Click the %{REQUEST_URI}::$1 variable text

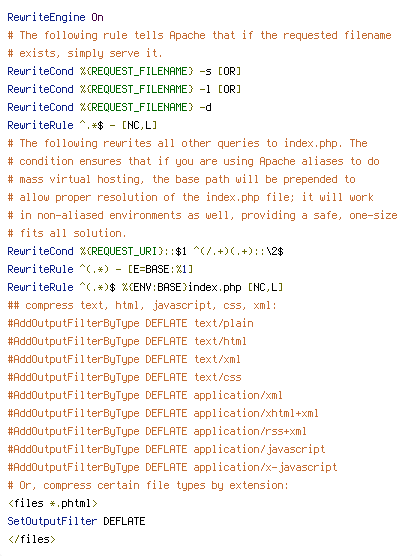point(133,251)
